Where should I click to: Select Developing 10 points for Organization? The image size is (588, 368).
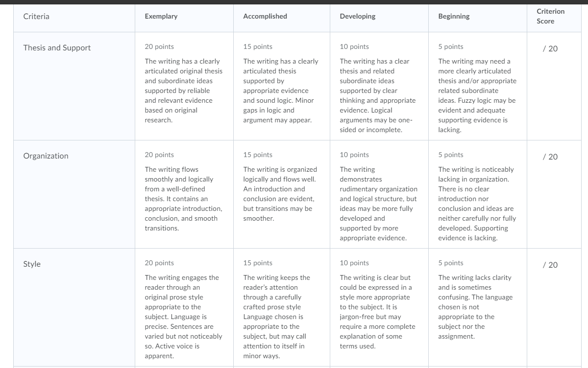pos(379,194)
